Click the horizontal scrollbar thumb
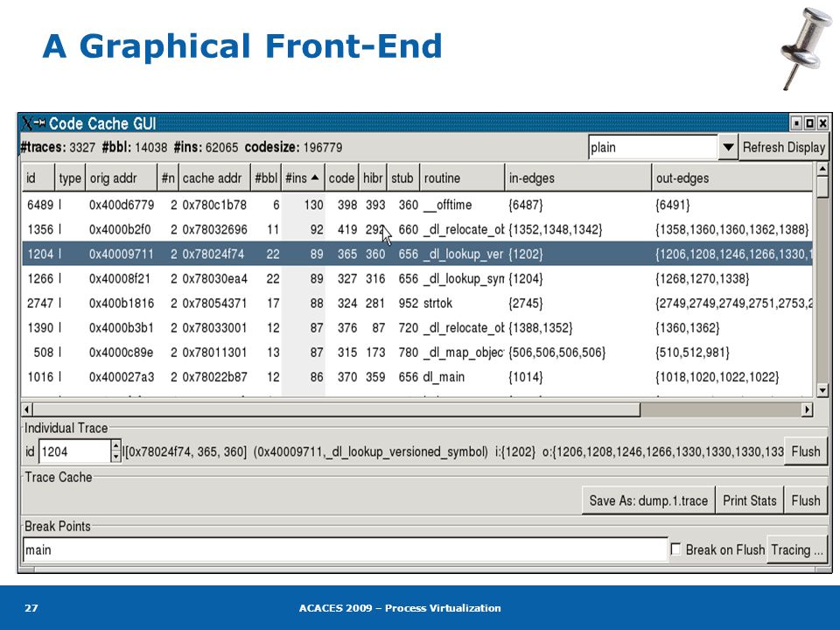The width and height of the screenshot is (840, 630). pos(336,409)
